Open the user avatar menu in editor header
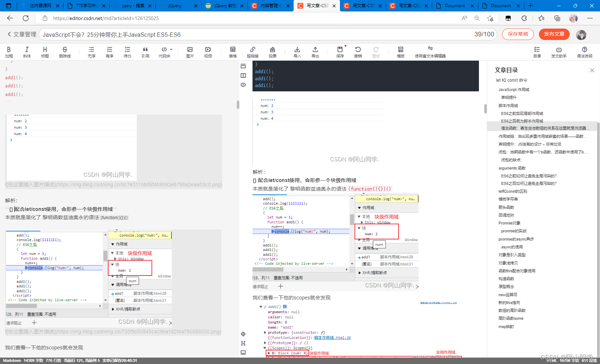This screenshot has width=600, height=364. [581, 35]
